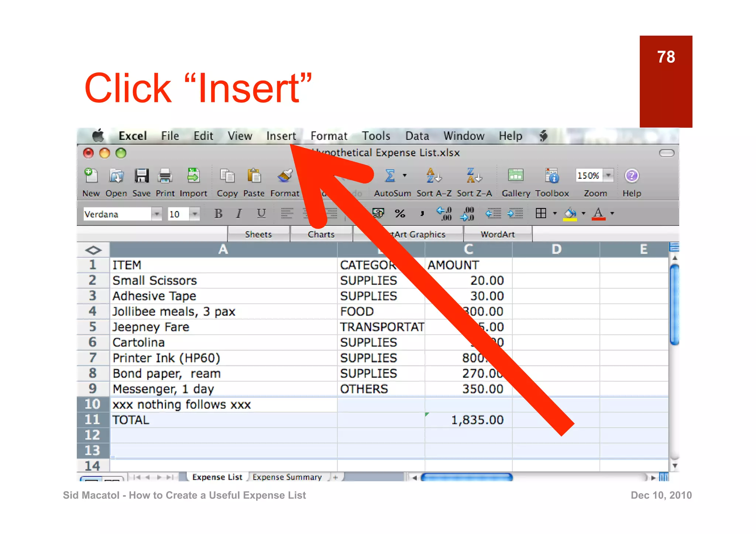Open the font color dropdown arrow

pyautogui.click(x=612, y=213)
